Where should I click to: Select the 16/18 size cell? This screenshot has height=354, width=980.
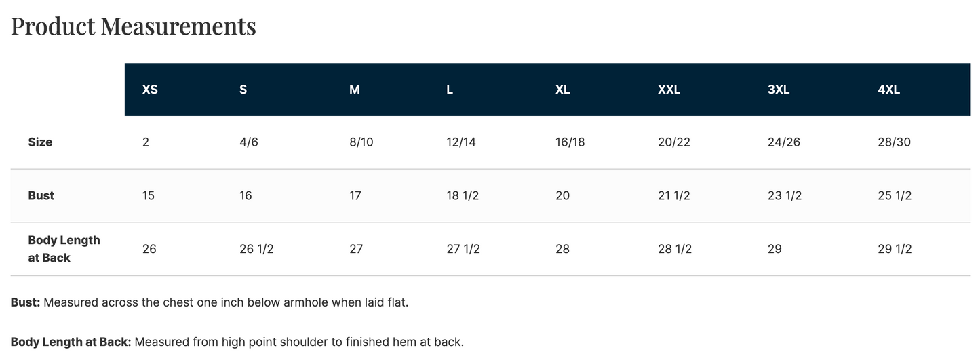pyautogui.click(x=570, y=142)
